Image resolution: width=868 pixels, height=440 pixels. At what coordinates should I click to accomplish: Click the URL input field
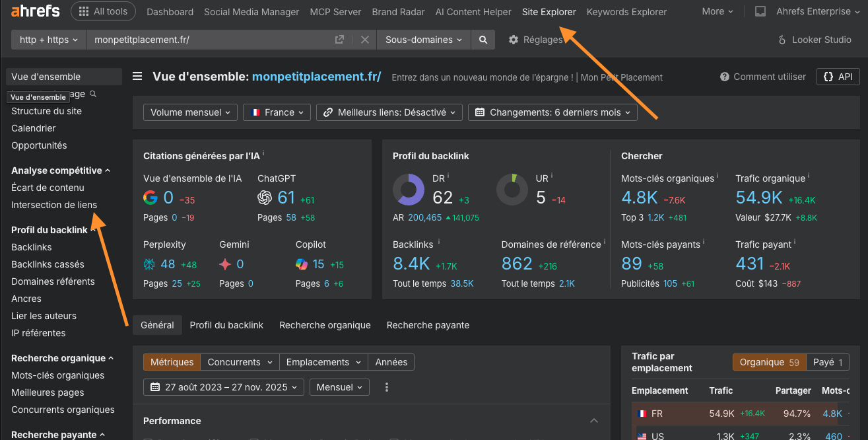point(211,40)
